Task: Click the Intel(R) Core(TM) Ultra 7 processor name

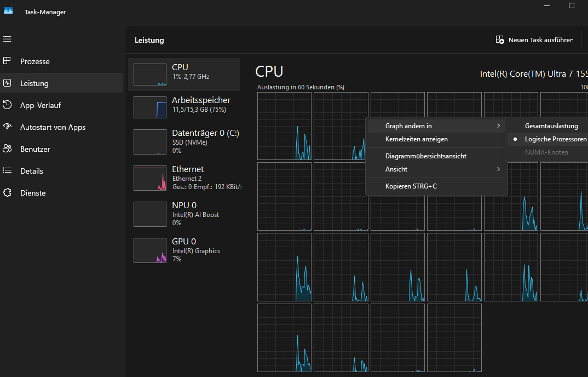Action: coord(534,73)
